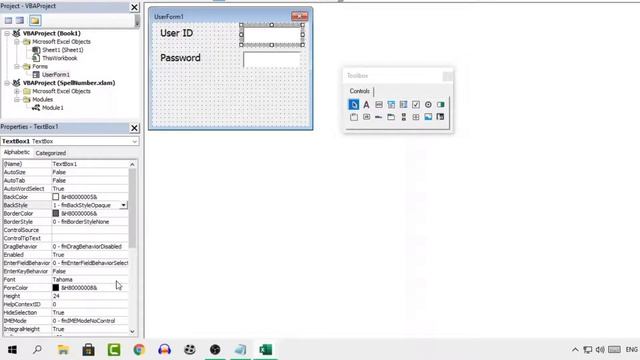Viewport: 640px width, 360px height.
Task: Select the Password text box on form
Action: click(x=272, y=60)
